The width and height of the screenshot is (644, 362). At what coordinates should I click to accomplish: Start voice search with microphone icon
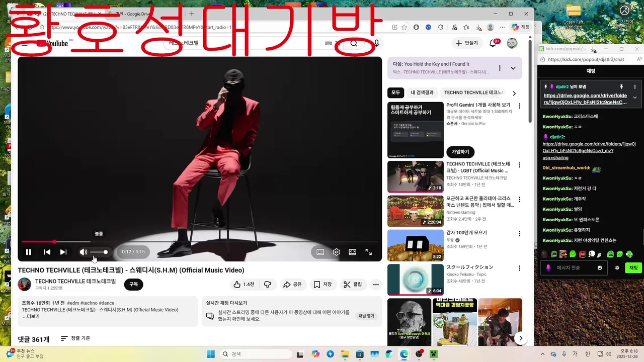(x=376, y=44)
